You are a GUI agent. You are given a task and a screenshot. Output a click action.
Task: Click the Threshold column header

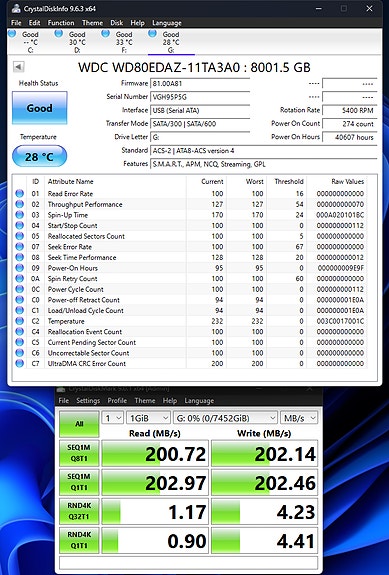point(289,182)
